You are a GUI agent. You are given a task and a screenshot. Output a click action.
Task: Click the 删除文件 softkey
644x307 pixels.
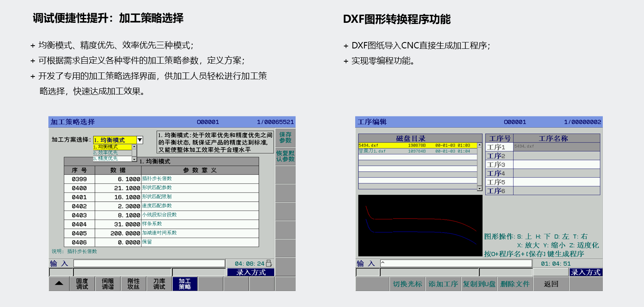click(x=514, y=284)
